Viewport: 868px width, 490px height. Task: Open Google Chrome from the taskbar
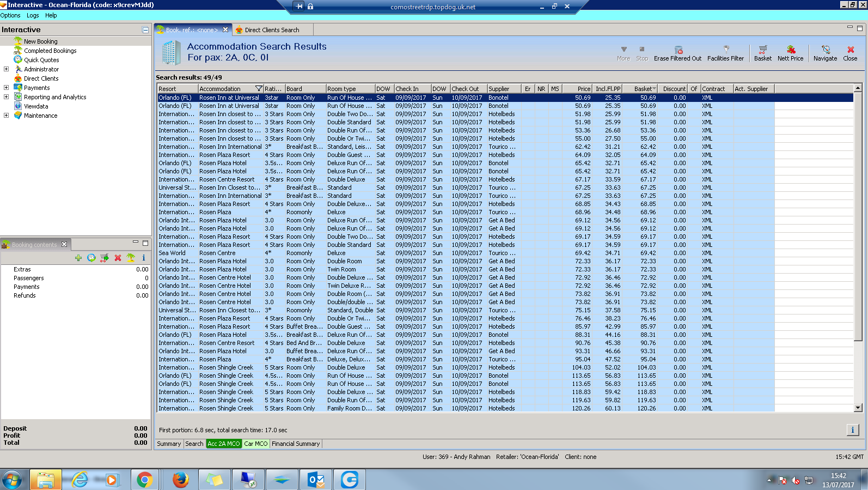(x=145, y=480)
